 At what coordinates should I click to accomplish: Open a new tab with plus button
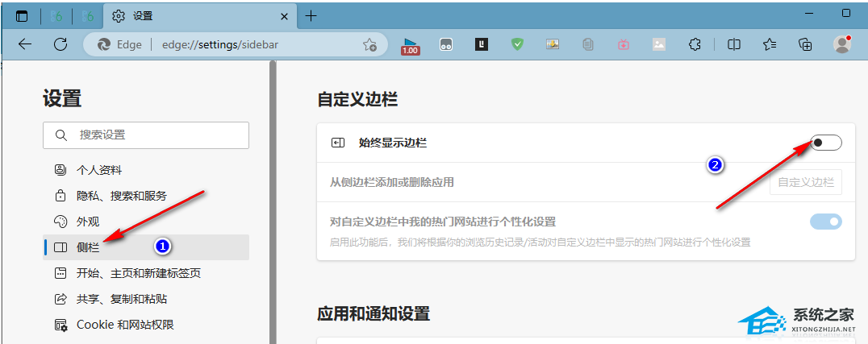[x=311, y=16]
